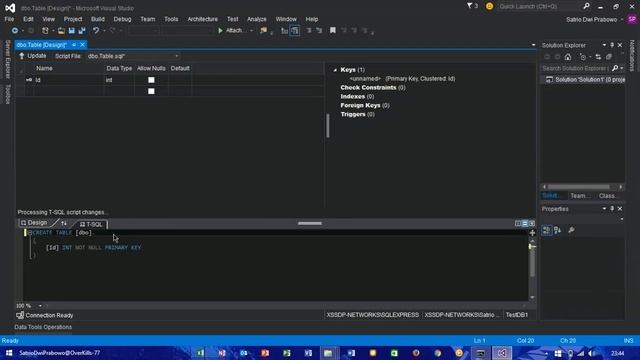Click the Solution Explorer Home icon
The width and height of the screenshot is (640, 360).
[568, 57]
